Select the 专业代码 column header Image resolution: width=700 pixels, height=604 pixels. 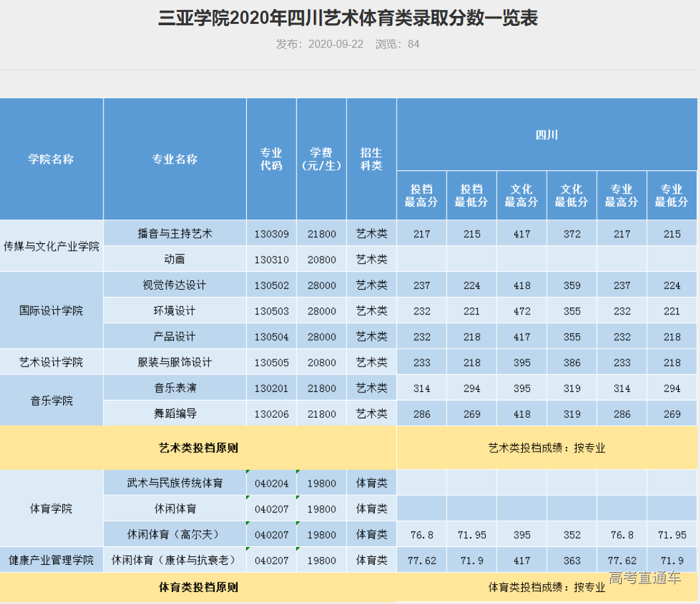coord(271,159)
